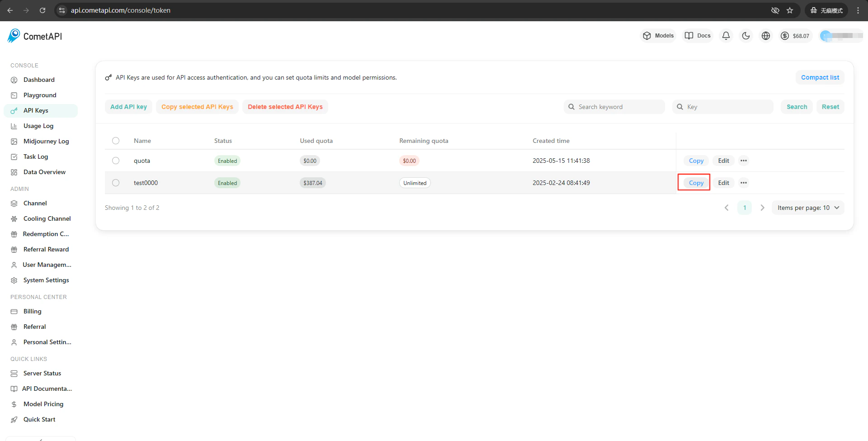868x441 pixels.
Task: Open System Settings in the sidebar
Action: coord(46,280)
